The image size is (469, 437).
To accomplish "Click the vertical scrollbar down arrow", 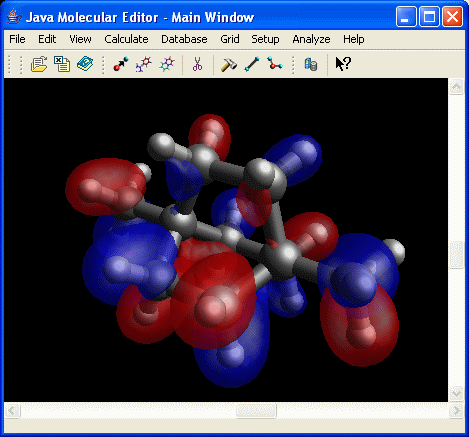I will (456, 394).
